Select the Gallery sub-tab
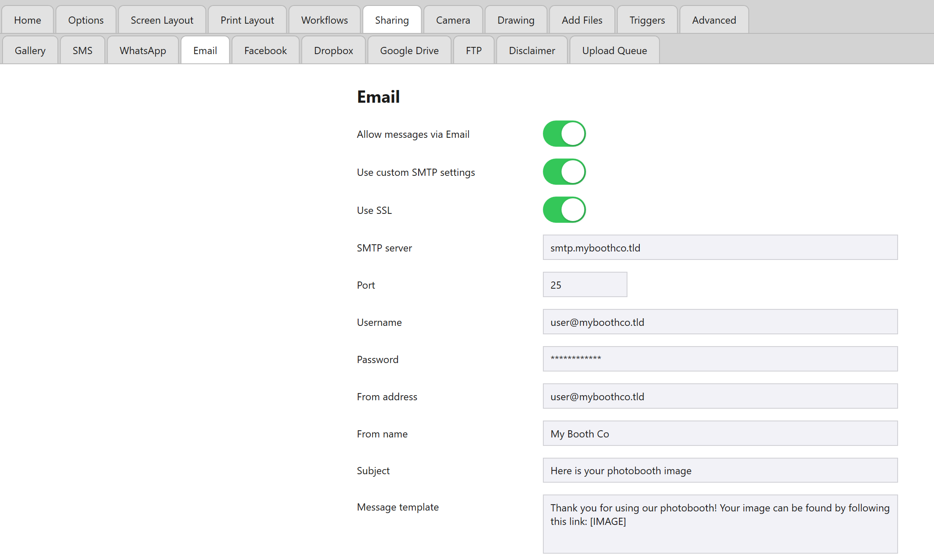 coord(30,50)
